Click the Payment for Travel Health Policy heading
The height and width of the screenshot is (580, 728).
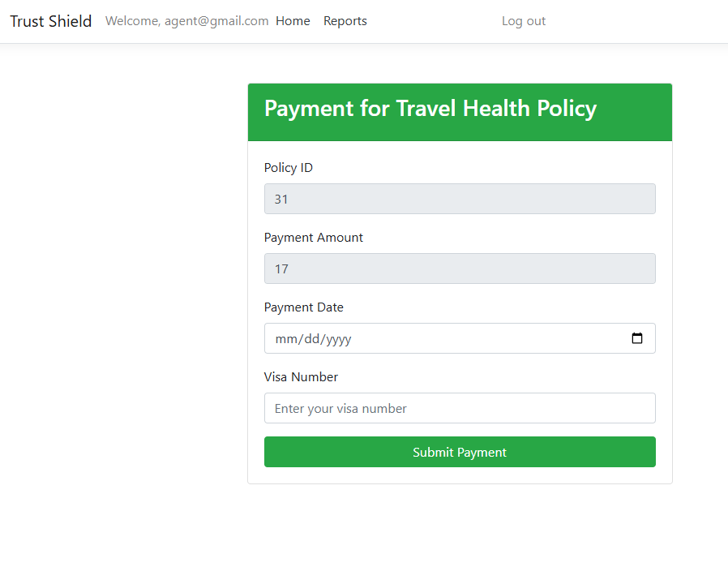(430, 109)
